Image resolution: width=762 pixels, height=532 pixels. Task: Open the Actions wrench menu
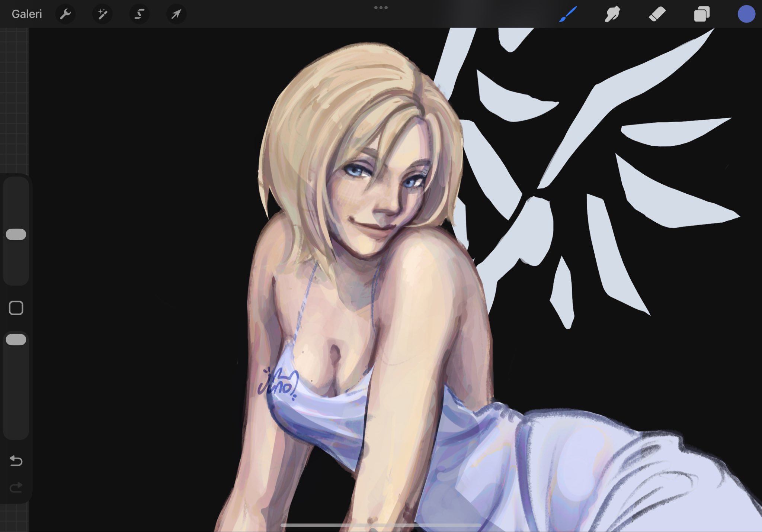tap(65, 14)
